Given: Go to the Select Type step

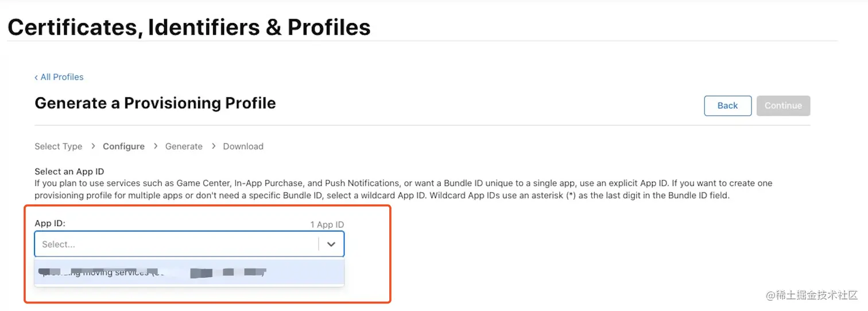Looking at the screenshot, I should click(x=58, y=146).
